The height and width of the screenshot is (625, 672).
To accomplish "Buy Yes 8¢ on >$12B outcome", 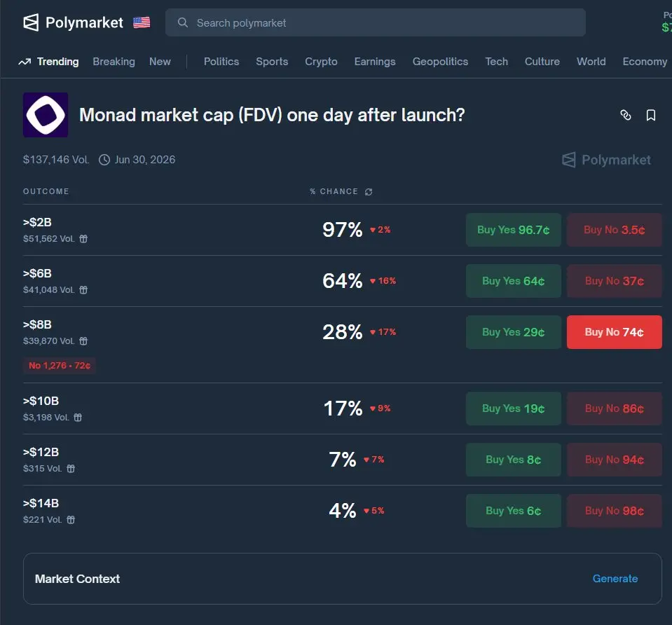I will pyautogui.click(x=514, y=460).
